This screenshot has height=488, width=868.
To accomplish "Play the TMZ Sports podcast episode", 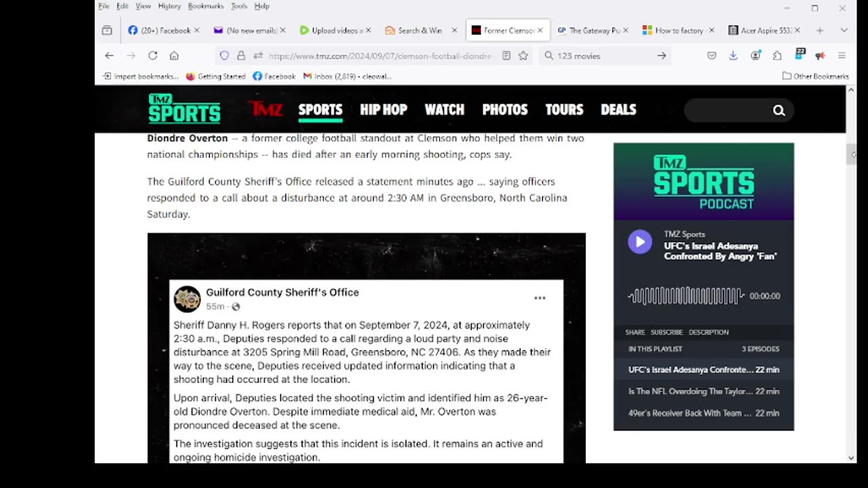I will [x=639, y=242].
